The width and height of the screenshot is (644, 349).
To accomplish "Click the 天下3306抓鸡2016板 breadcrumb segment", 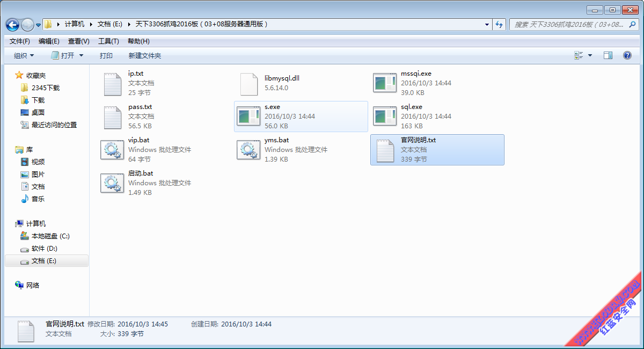I will (201, 24).
